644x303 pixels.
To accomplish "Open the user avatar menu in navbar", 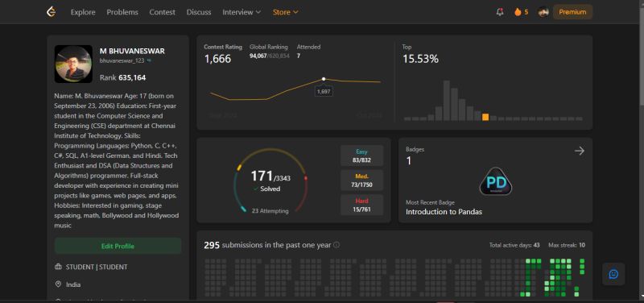I will click(543, 12).
